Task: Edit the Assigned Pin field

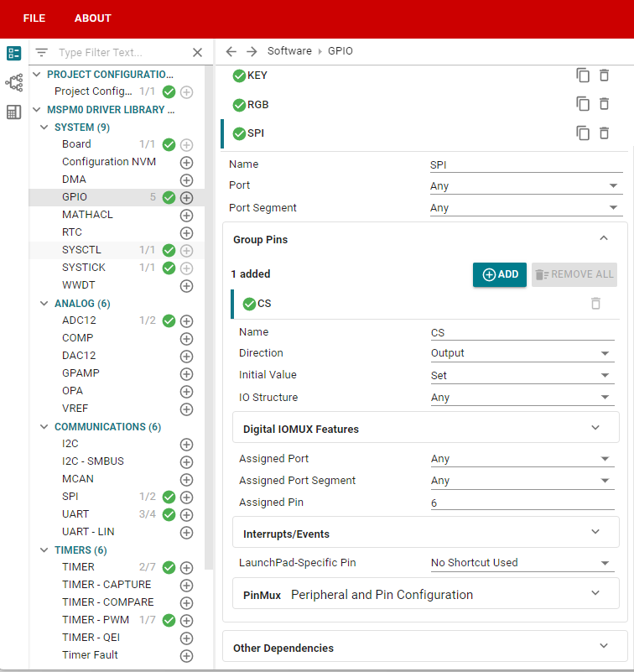Action: click(x=522, y=503)
